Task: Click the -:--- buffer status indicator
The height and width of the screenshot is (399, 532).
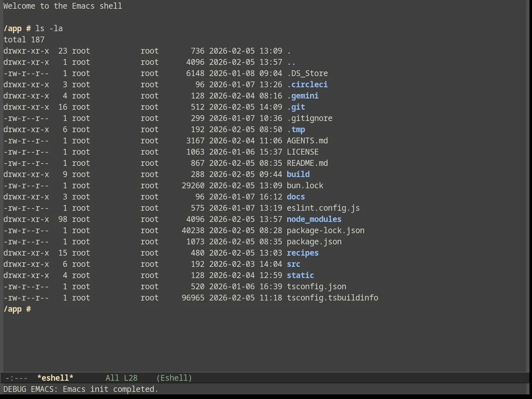Action: 17,378
